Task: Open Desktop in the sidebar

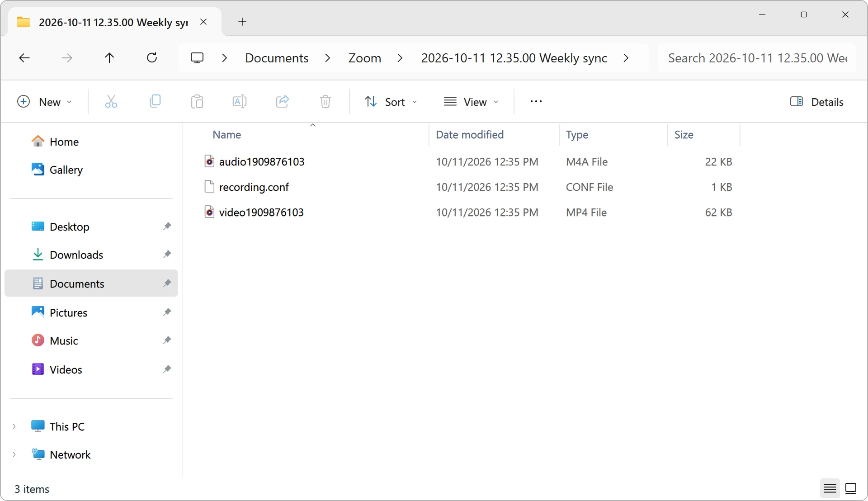Action: click(x=91, y=227)
